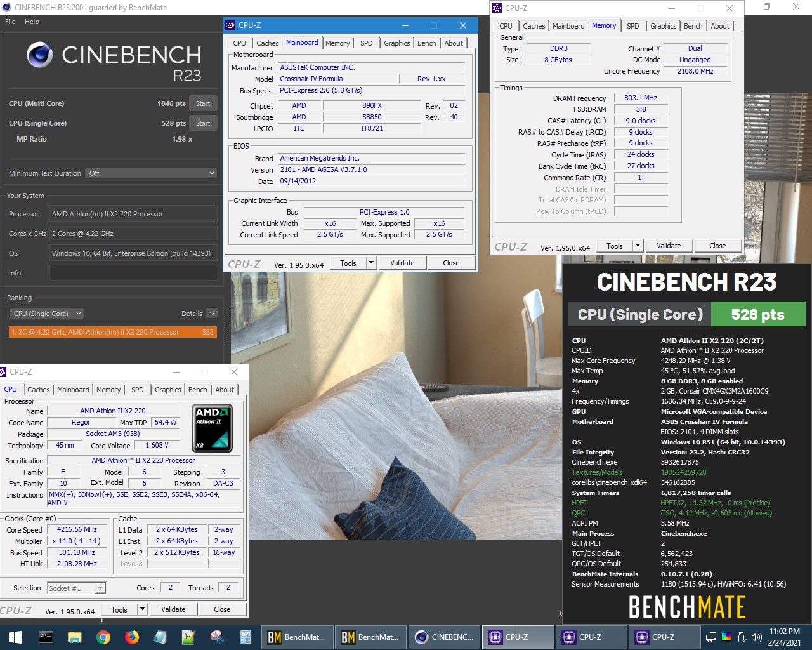Expand the ranking Details dropdown arrow
The image size is (812, 650).
click(212, 314)
